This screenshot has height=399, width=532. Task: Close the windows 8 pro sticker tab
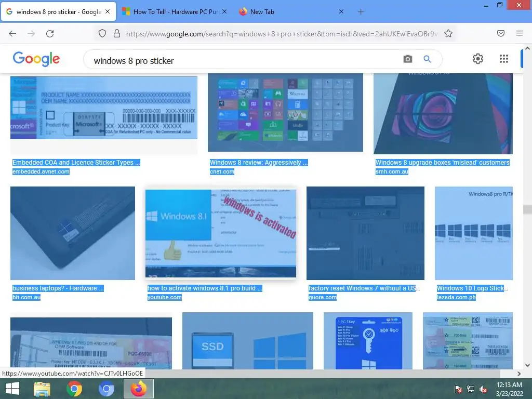pyautogui.click(x=108, y=11)
